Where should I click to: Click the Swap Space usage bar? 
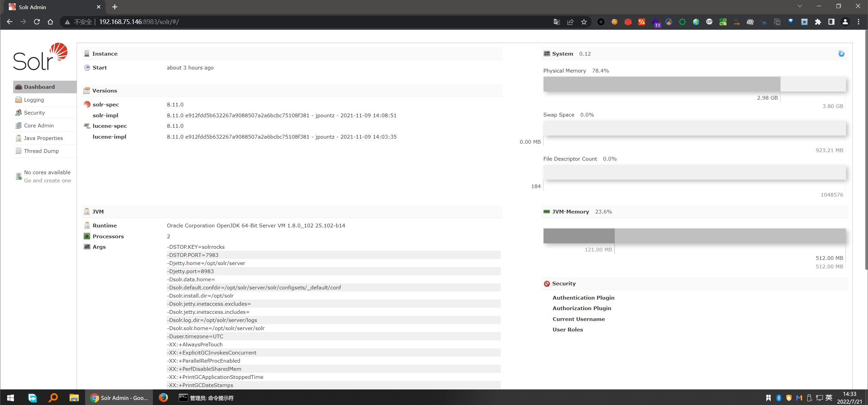(x=694, y=128)
